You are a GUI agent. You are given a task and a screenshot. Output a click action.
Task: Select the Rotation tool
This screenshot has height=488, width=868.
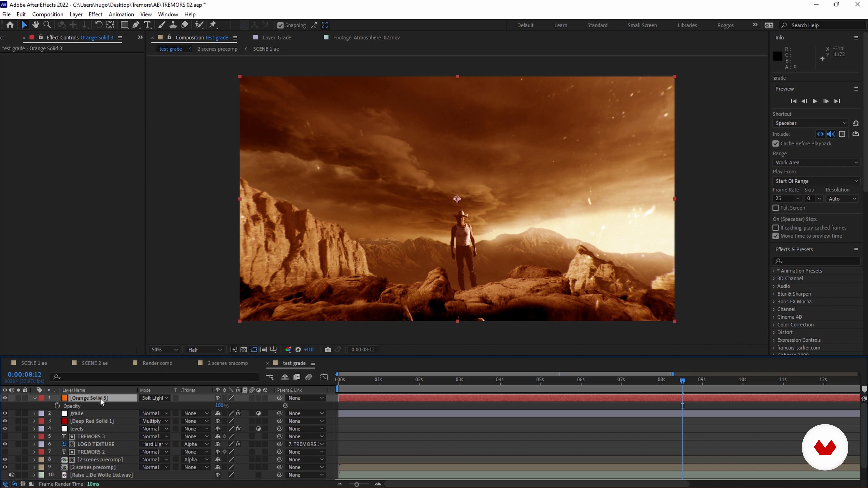coord(98,25)
